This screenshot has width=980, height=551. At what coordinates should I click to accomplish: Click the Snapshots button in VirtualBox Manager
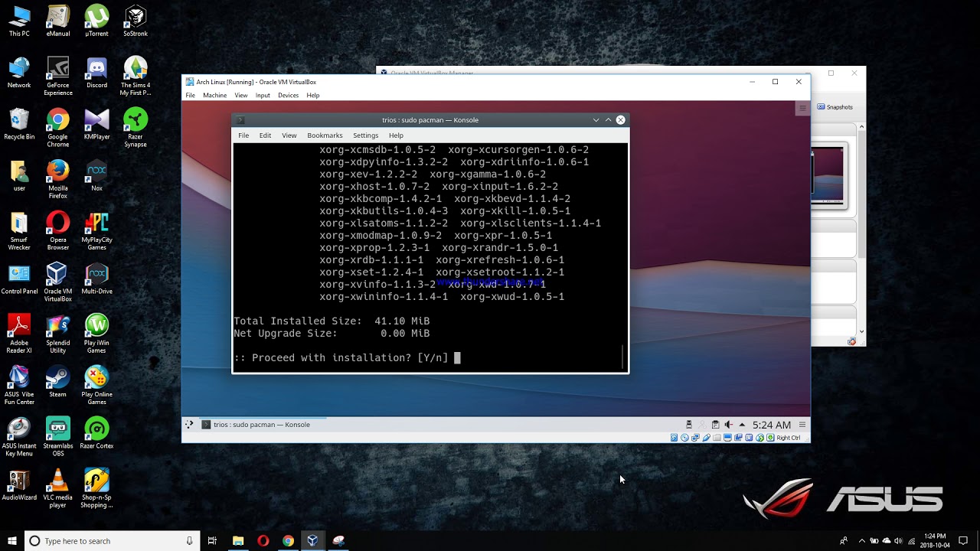coord(835,107)
